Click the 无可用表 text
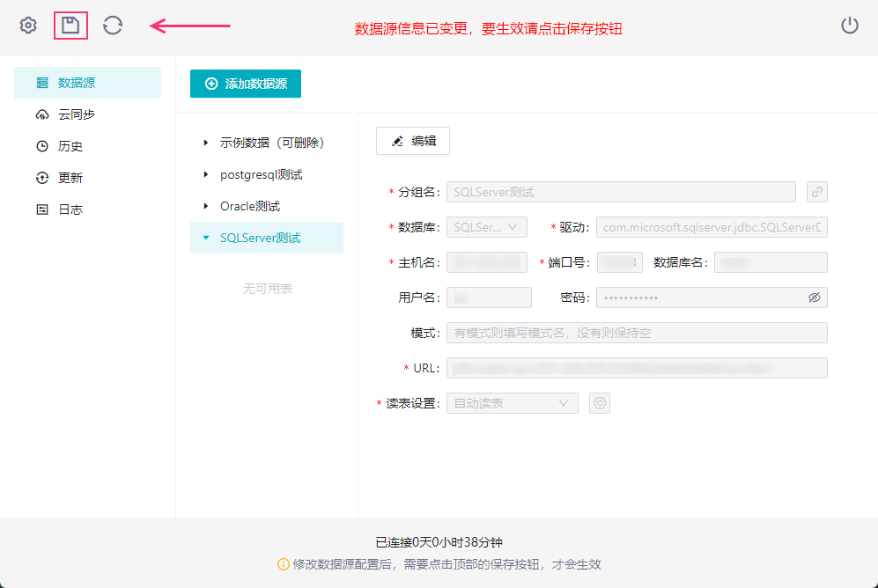878x588 pixels. click(x=268, y=289)
